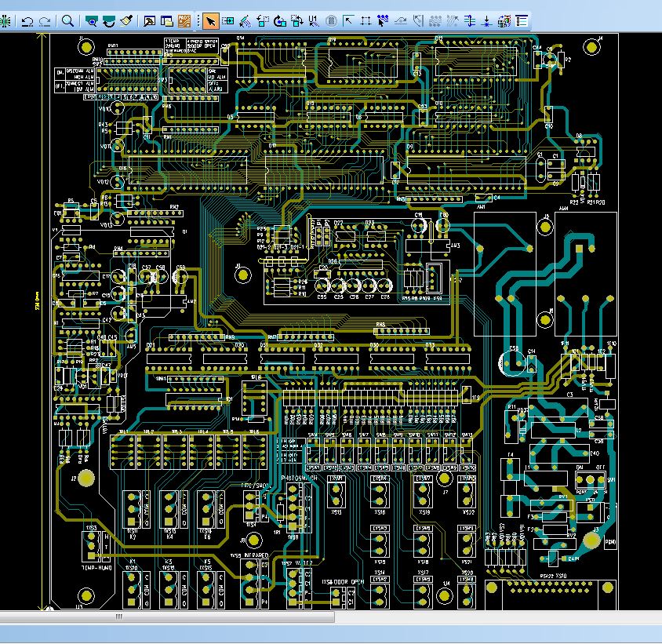Viewport: 662px width, 644px height.
Task: Click the green board icon at toolbar start
Action: [5, 21]
